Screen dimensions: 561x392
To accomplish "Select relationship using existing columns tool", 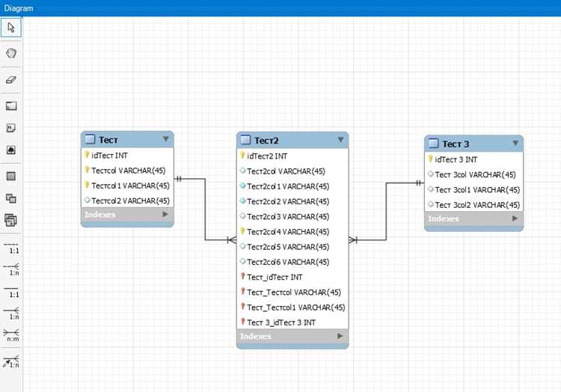I will click(11, 361).
